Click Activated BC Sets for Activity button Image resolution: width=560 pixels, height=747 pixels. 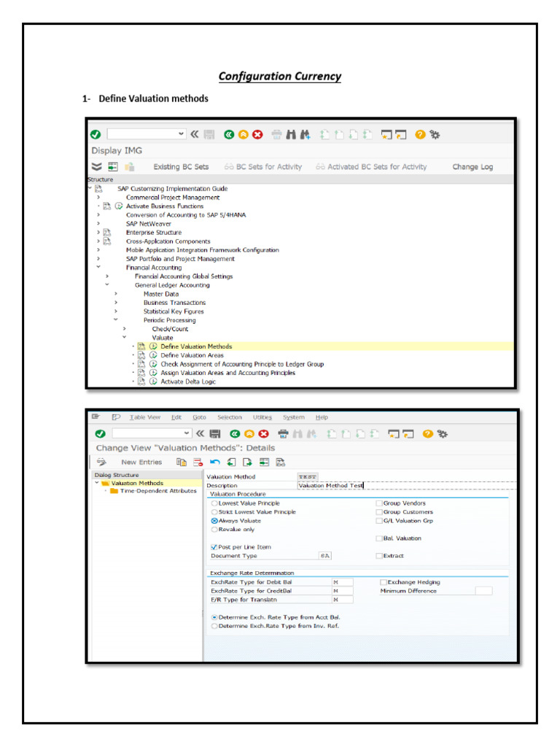pos(371,167)
